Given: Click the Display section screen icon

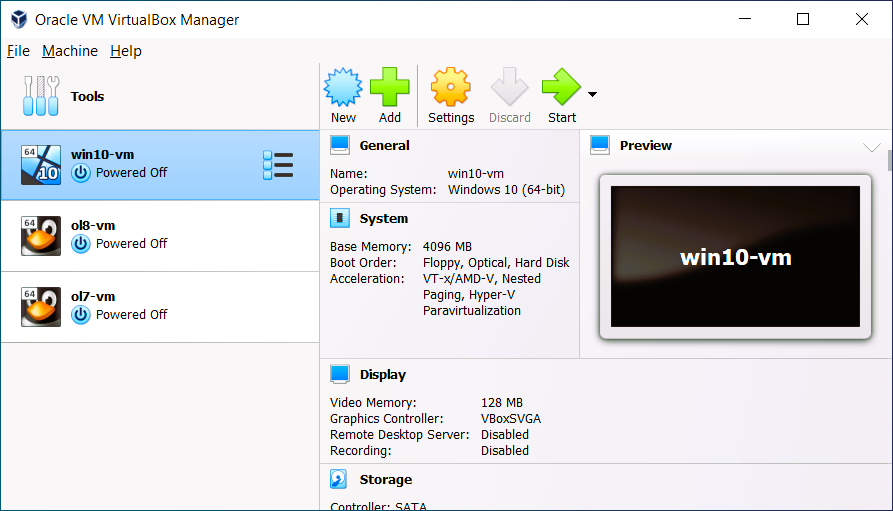Looking at the screenshot, I should 340,374.
